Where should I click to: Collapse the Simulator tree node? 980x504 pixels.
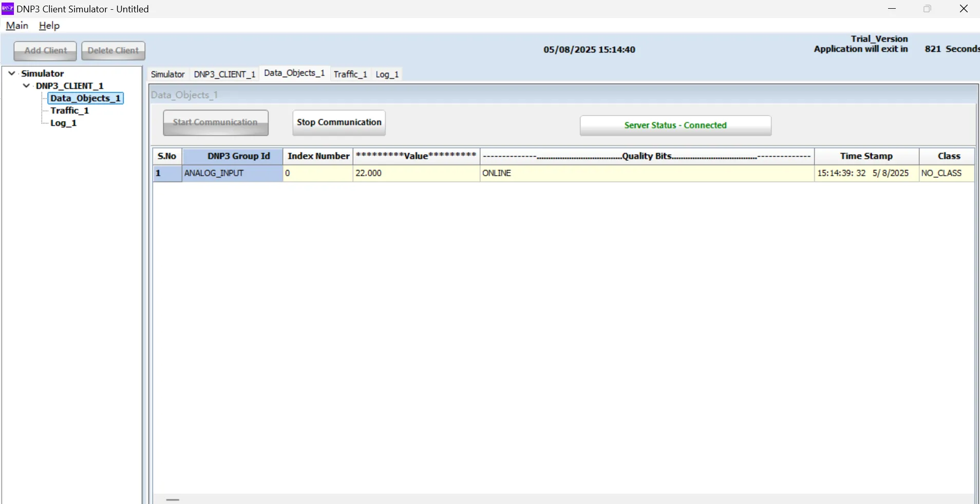click(12, 73)
